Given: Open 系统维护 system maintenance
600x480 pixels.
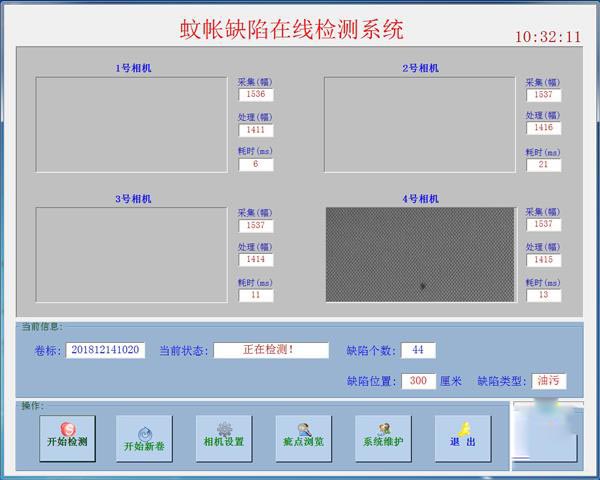Looking at the screenshot, I should (383, 438).
